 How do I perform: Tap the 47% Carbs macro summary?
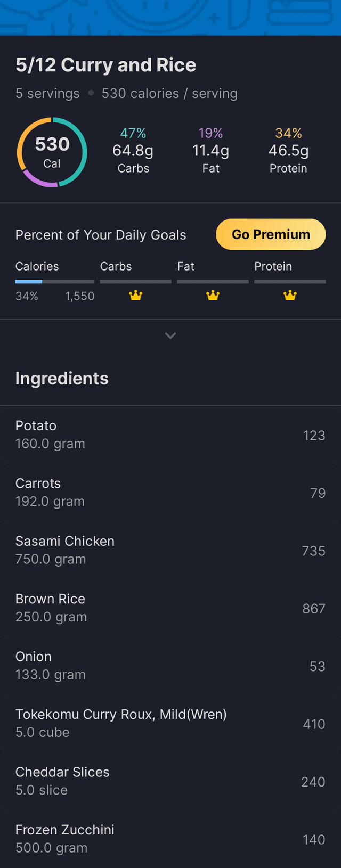tap(133, 151)
